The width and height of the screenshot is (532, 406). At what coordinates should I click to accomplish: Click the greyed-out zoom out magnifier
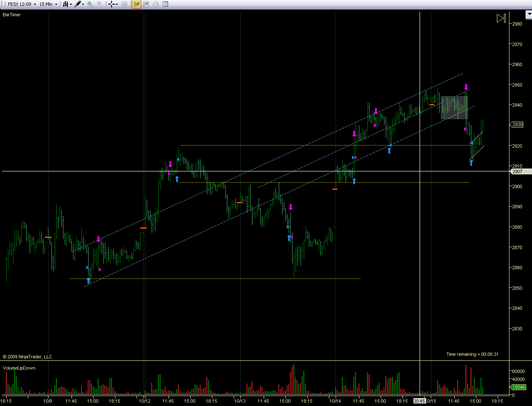(x=99, y=4)
